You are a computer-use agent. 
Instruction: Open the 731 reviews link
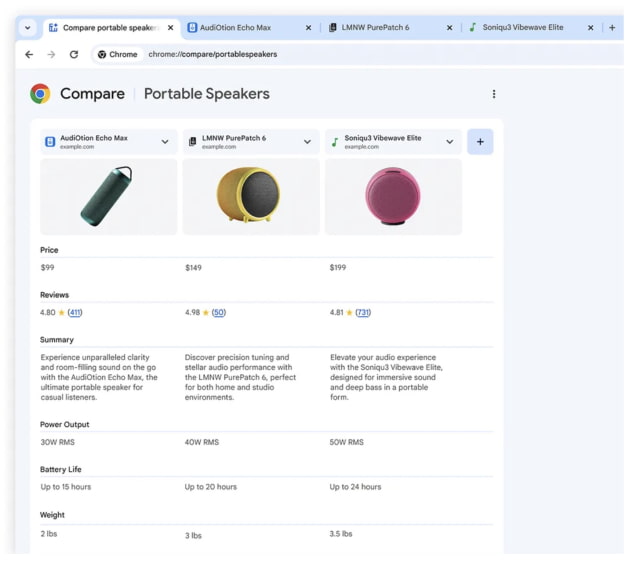363,313
